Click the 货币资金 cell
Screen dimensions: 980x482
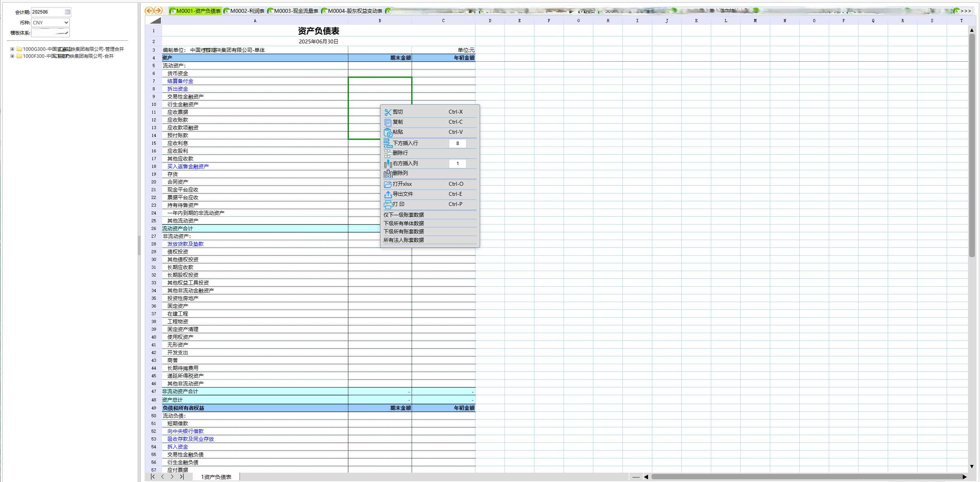tap(255, 73)
